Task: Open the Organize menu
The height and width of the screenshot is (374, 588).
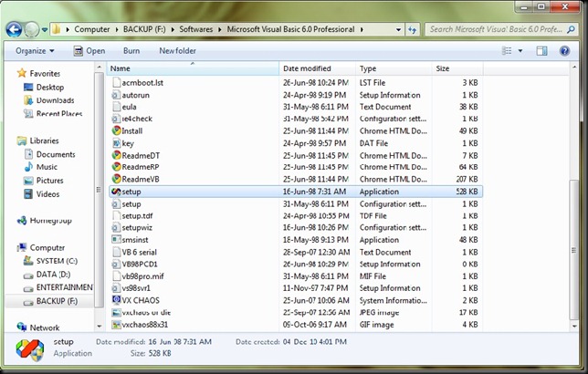Action: [x=35, y=50]
